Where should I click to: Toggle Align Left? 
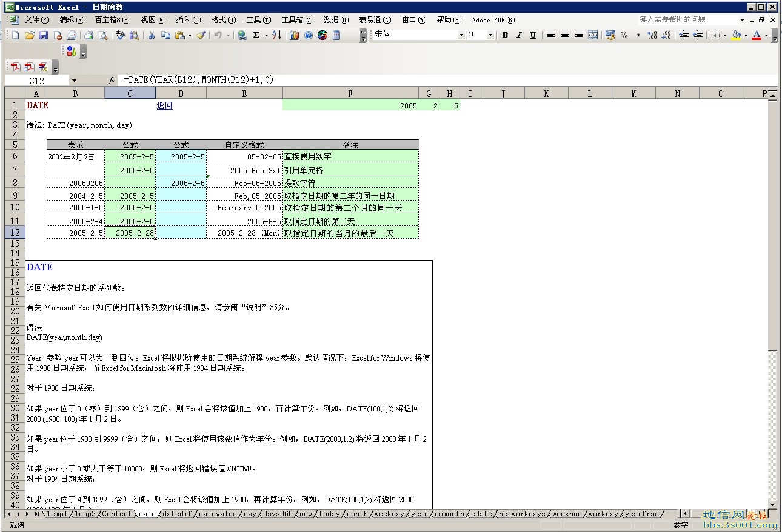(550, 35)
